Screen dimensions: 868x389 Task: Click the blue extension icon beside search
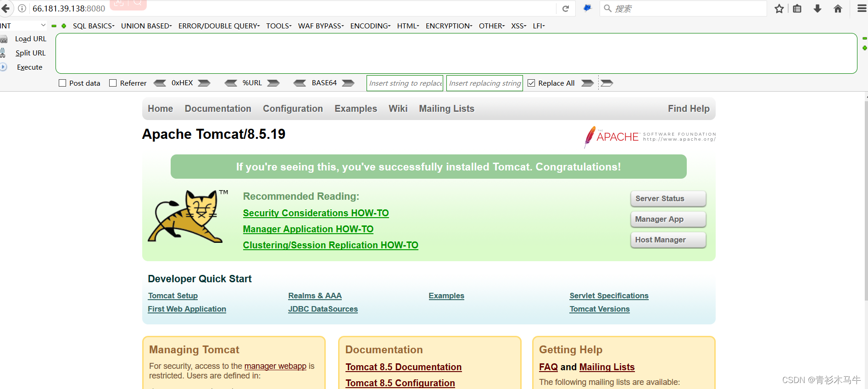tap(587, 8)
